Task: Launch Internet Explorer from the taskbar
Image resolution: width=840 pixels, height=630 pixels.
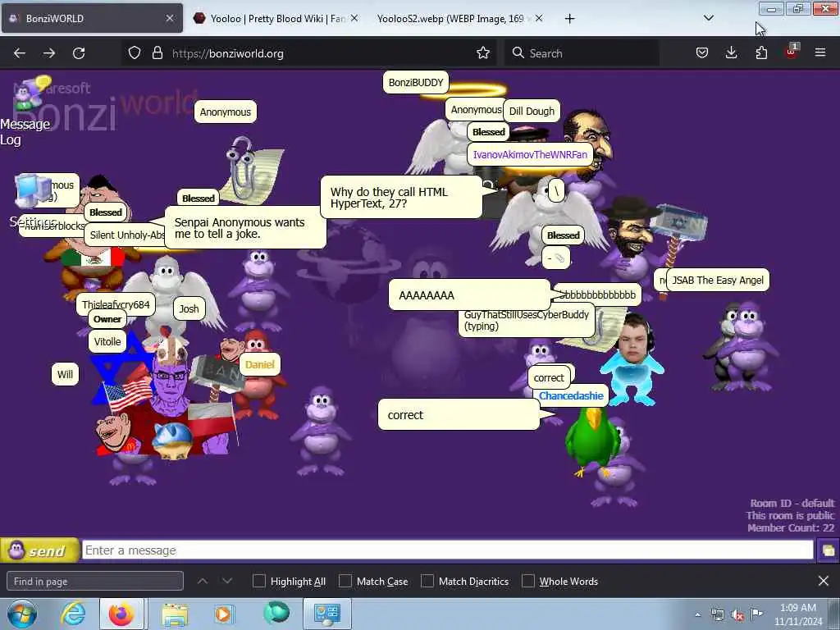Action: click(73, 614)
